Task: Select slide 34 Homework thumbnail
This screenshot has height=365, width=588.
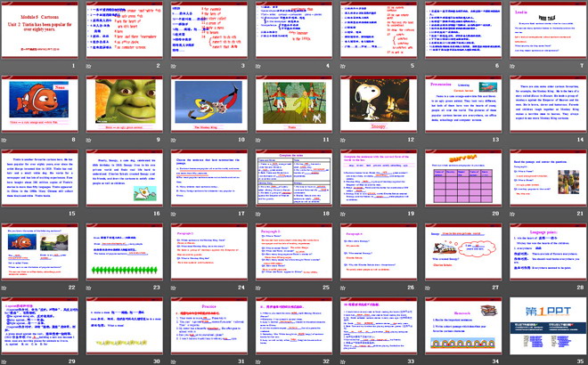Action: point(463,326)
